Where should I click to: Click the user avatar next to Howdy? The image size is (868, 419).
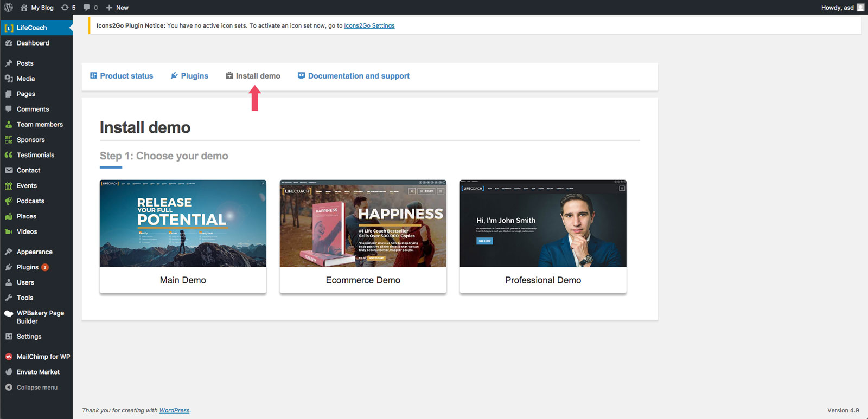[860, 8]
